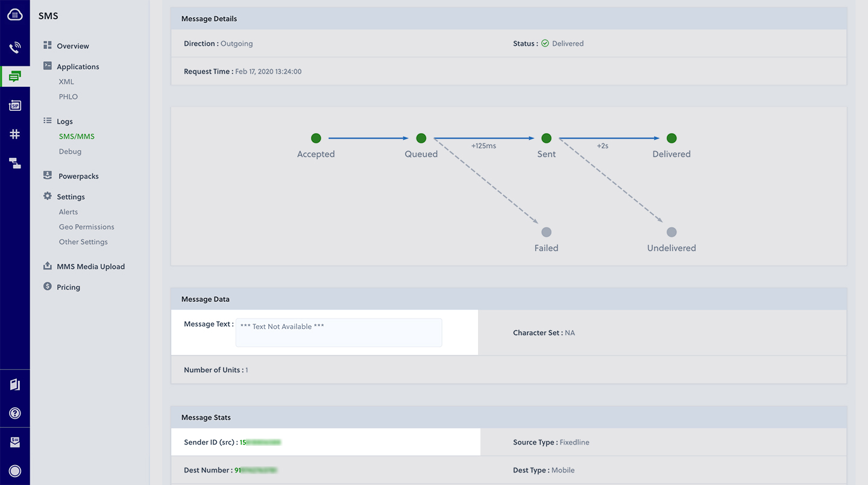Click the help question mark icon
Viewport: 868px width, 485px height.
pyautogui.click(x=15, y=413)
